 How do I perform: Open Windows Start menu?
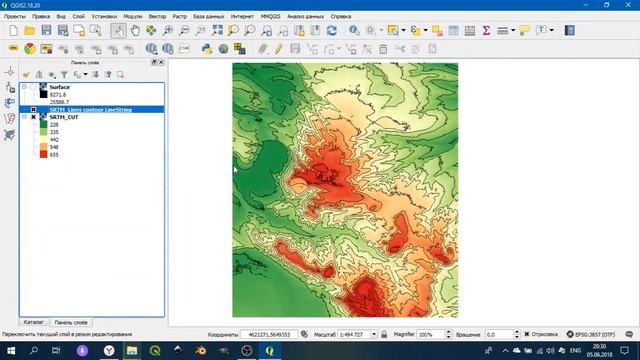(11, 351)
